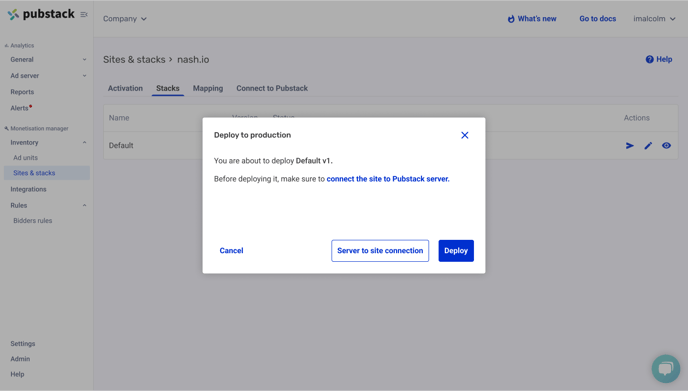Image resolution: width=688 pixels, height=391 pixels.
Task: Click the connect the site to Pubstack server link
Action: (x=388, y=179)
